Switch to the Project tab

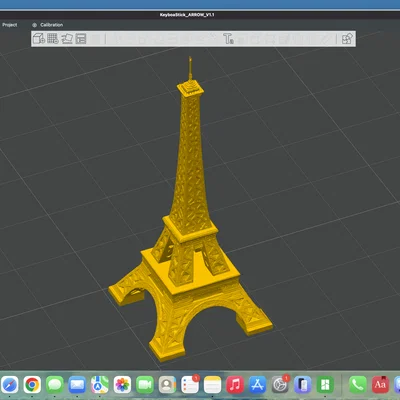[x=10, y=25]
